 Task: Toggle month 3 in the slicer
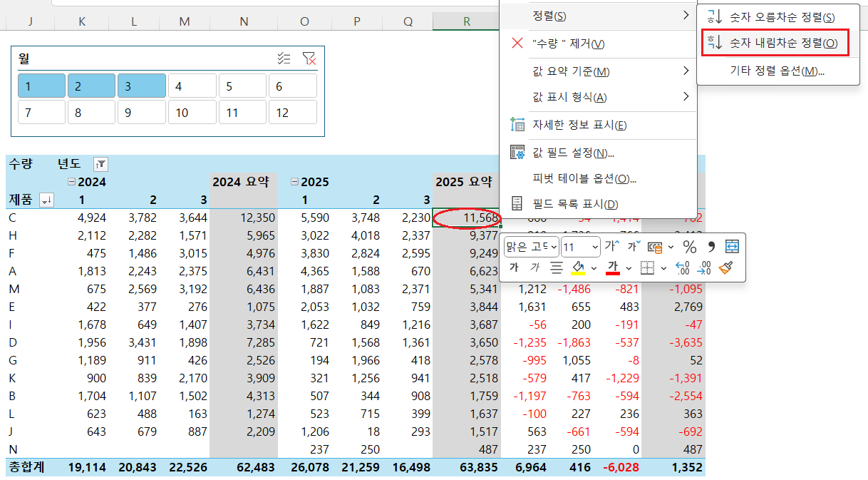coord(142,86)
